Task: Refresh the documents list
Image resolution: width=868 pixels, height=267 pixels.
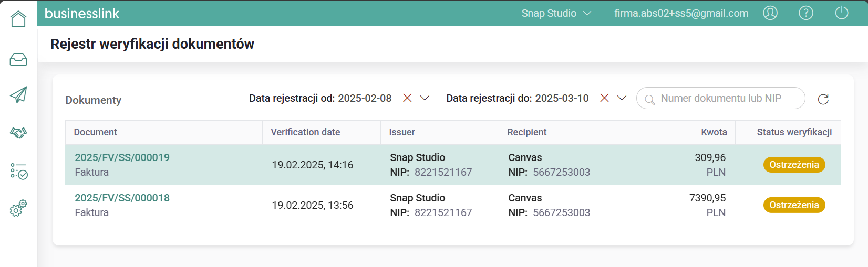Action: click(823, 99)
